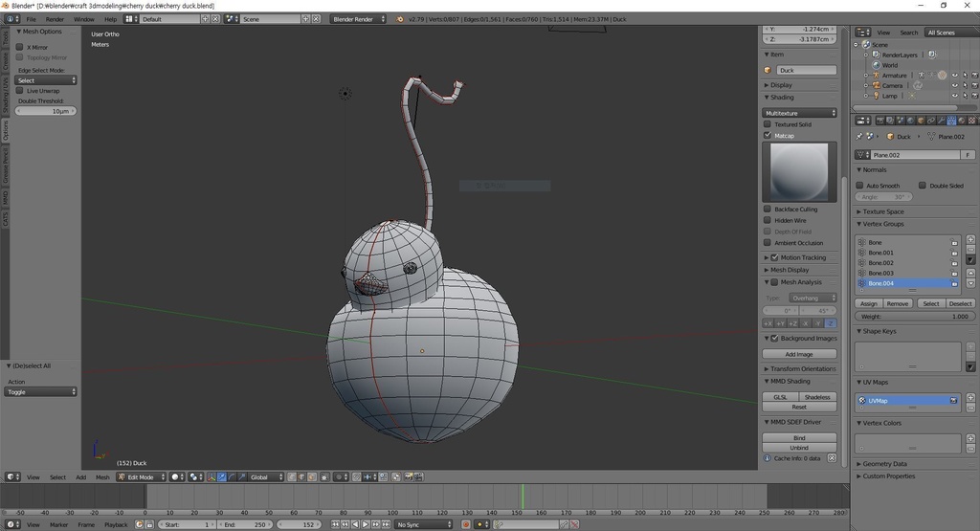Click the Assign vertex group button
The width and height of the screenshot is (980, 531).
pos(868,303)
